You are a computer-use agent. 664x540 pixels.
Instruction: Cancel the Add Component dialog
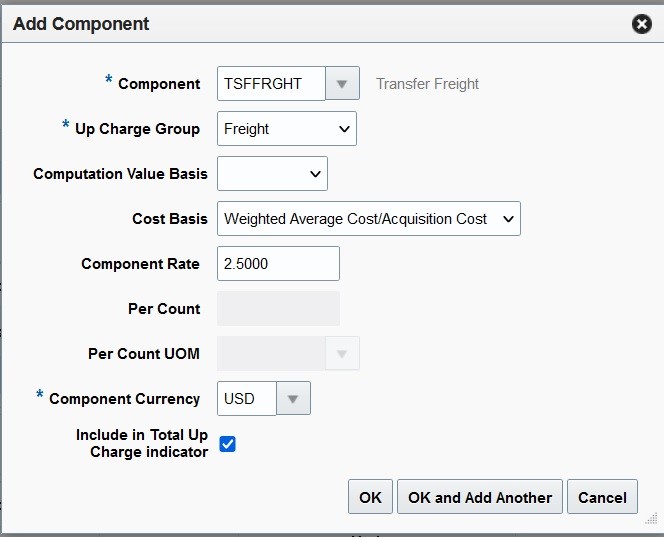(602, 497)
